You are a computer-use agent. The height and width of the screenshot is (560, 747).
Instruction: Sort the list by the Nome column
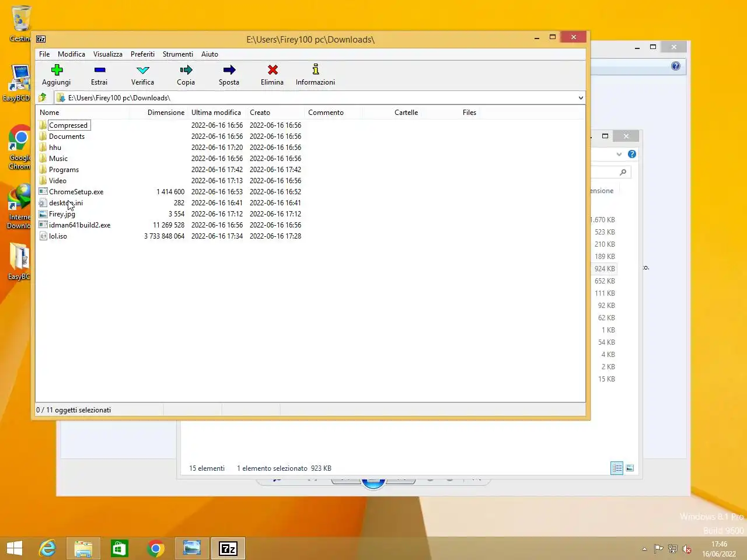click(82, 113)
